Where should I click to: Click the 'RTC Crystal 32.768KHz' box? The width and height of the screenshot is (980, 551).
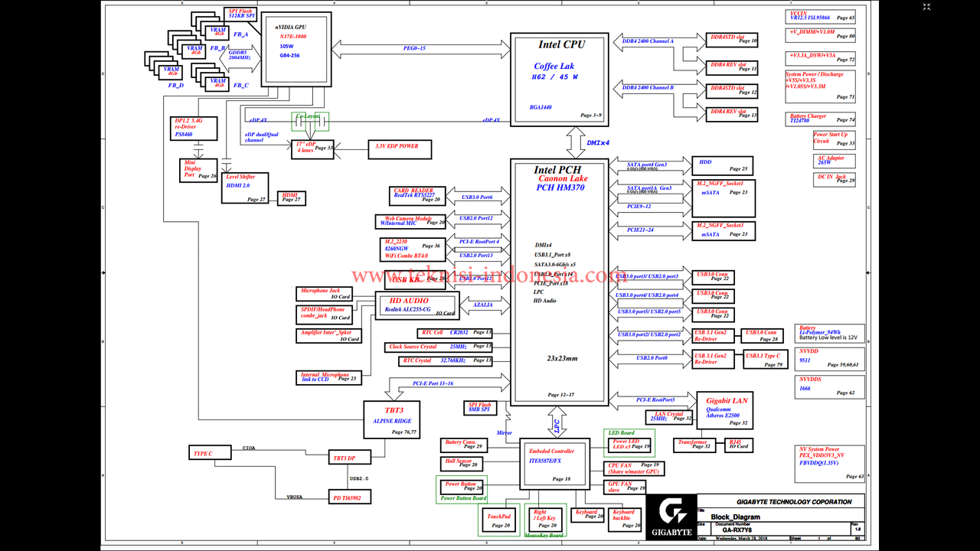445,360
